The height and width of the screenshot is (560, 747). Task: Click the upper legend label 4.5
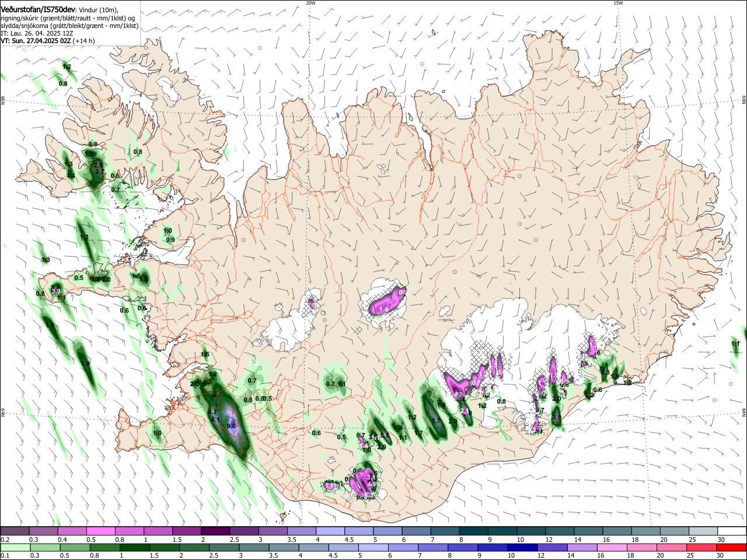[x=349, y=540]
